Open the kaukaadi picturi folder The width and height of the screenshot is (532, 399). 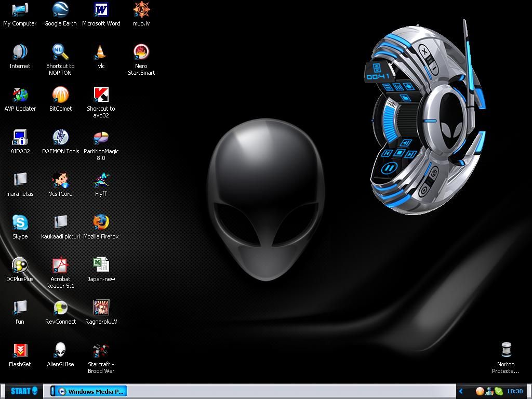click(x=60, y=228)
